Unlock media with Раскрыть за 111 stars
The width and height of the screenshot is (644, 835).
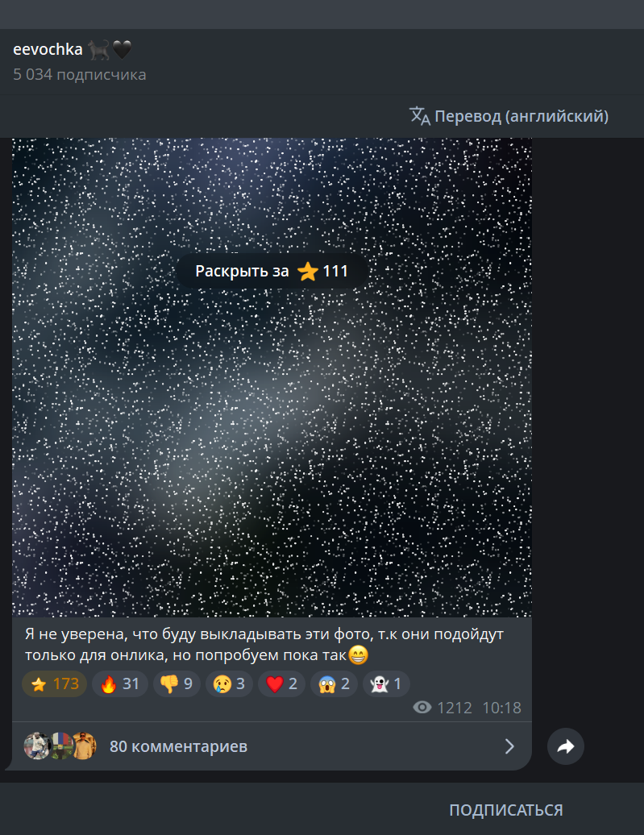click(272, 271)
